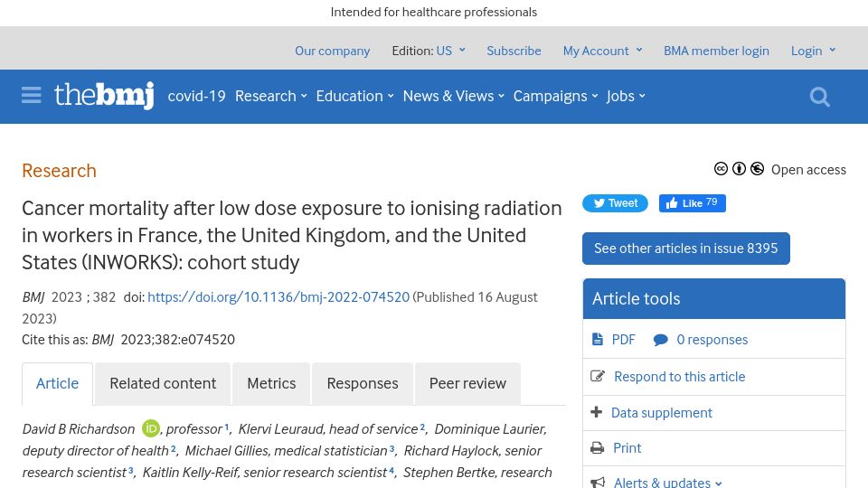Screen dimensions: 868x488
Task: Switch to the Metrics tab
Action: coord(271,383)
